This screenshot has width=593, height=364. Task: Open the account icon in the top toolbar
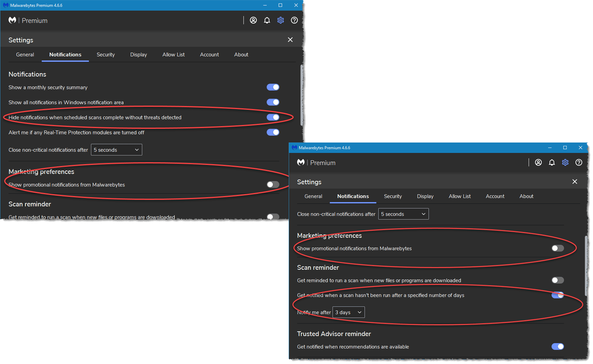click(x=253, y=20)
